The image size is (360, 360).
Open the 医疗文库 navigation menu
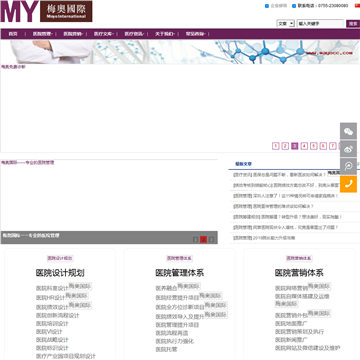coord(104,34)
